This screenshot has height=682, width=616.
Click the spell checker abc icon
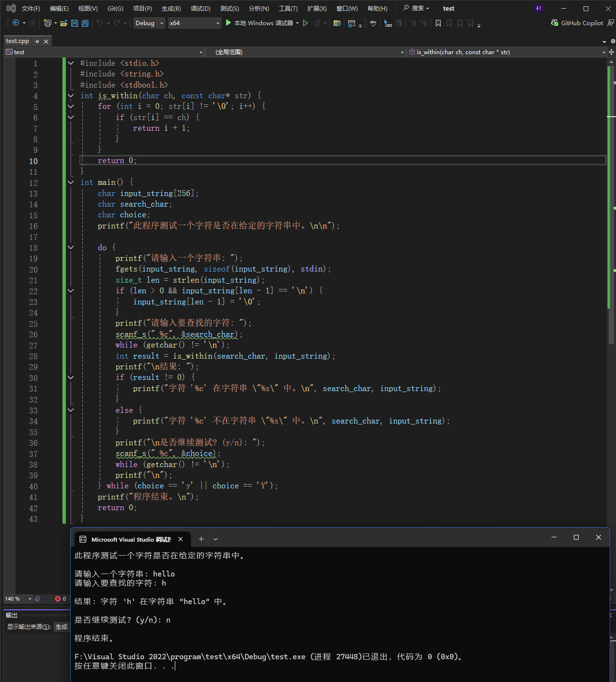click(x=373, y=23)
